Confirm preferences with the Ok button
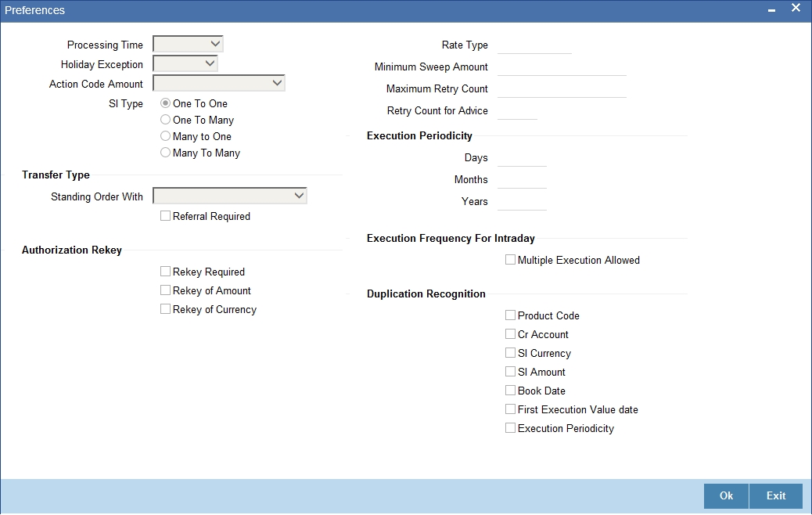 point(726,496)
